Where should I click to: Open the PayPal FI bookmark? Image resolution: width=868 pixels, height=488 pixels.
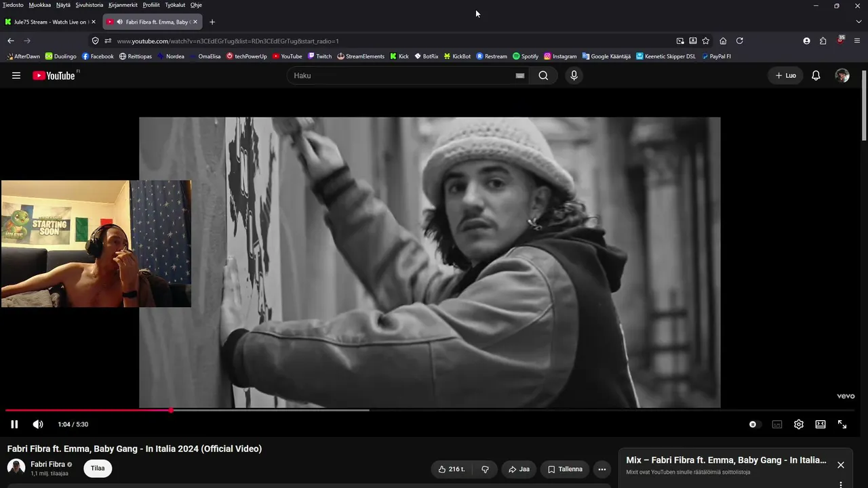point(716,56)
